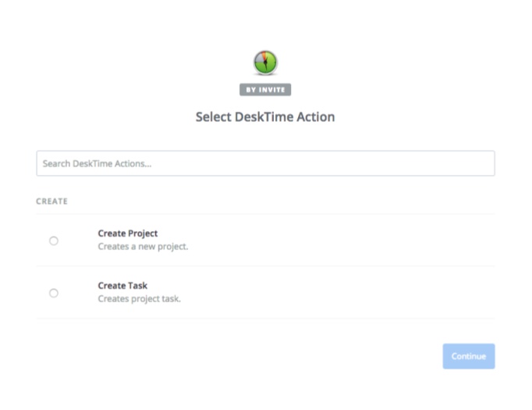Select the Create Task radio button
The height and width of the screenshot is (410, 532).
pos(54,293)
